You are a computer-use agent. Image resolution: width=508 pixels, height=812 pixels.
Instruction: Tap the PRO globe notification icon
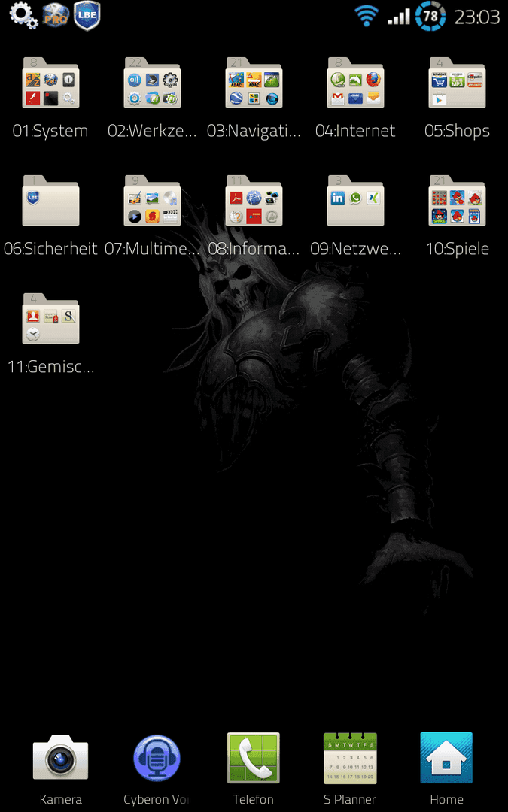coord(56,16)
